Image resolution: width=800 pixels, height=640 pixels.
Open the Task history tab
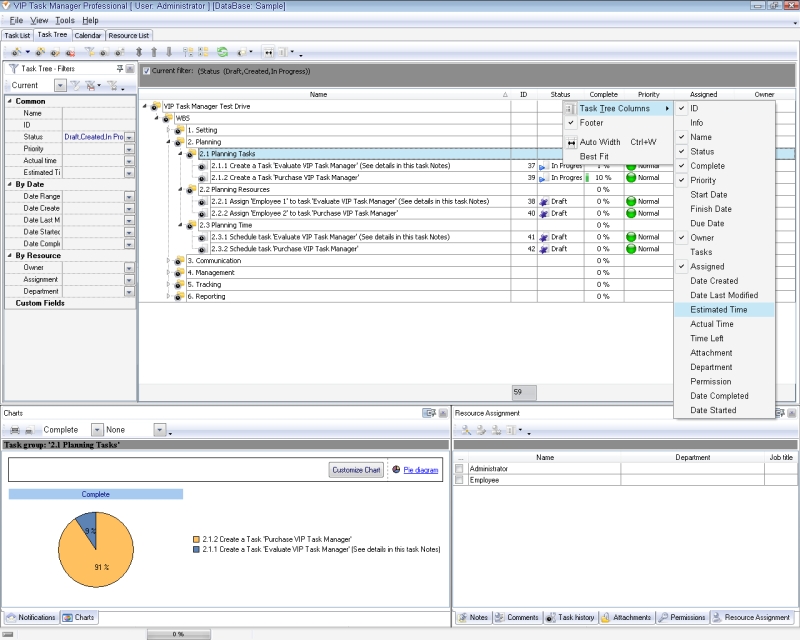click(570, 618)
